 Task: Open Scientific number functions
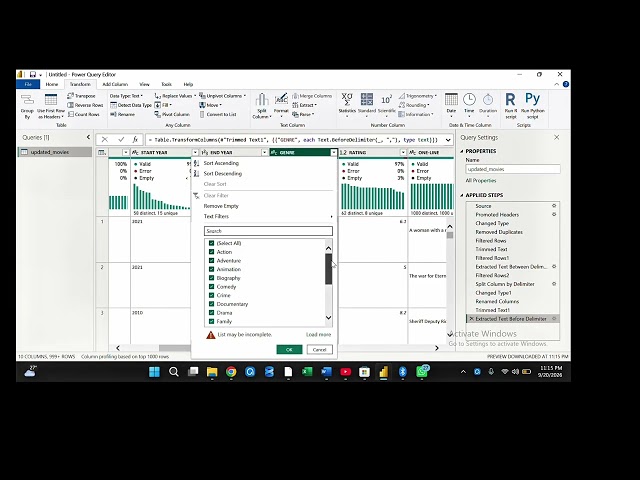387,104
